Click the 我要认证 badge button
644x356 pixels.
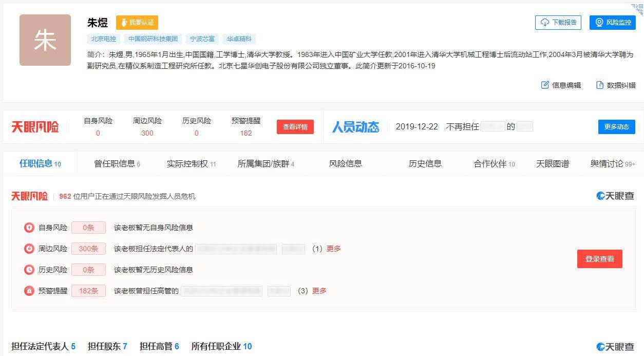[137, 23]
